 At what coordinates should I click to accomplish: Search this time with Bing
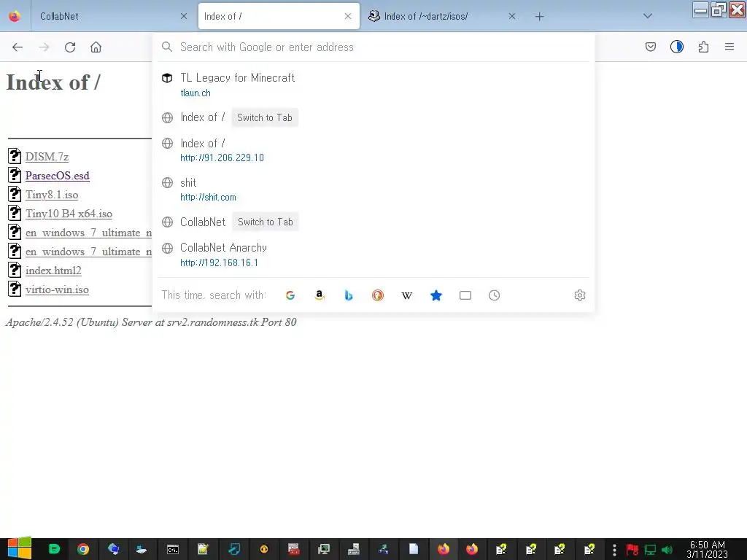tap(349, 295)
